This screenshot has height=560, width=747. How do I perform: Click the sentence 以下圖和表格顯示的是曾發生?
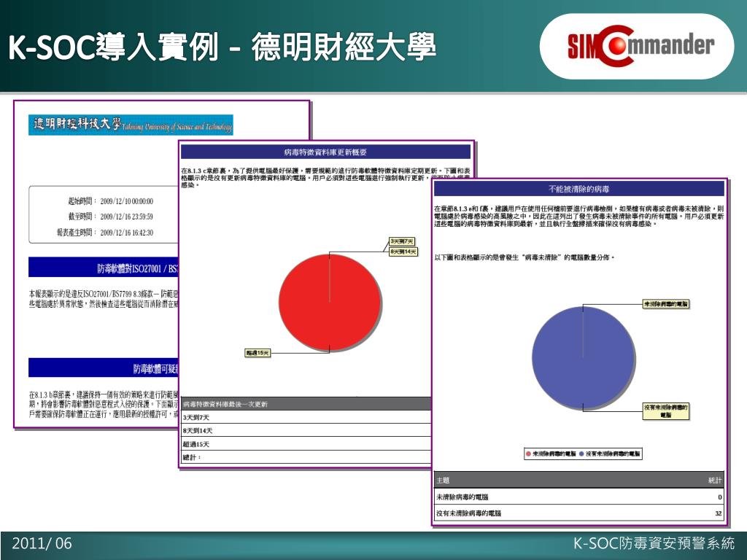click(x=524, y=257)
